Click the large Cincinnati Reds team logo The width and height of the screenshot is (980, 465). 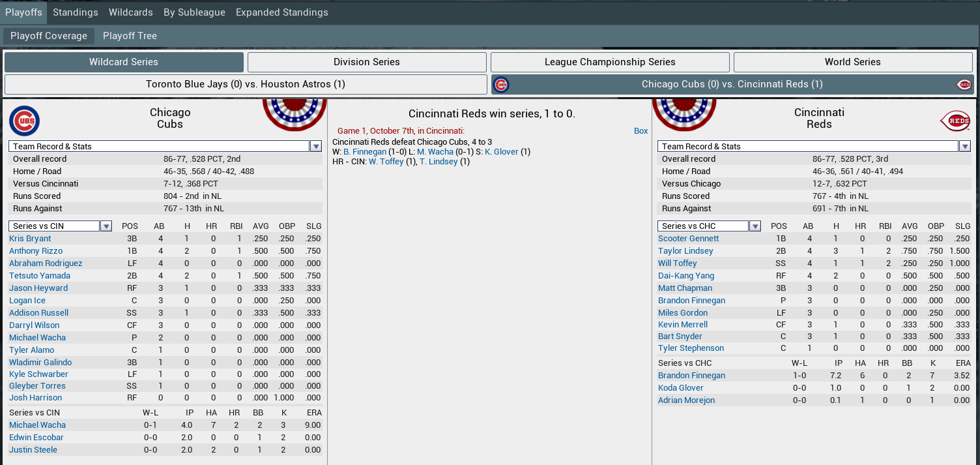click(x=955, y=121)
